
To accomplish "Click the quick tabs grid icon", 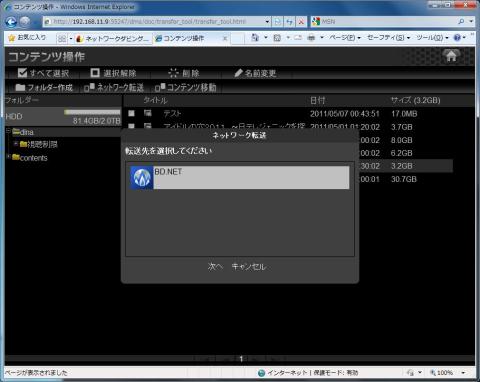I will (x=62, y=39).
